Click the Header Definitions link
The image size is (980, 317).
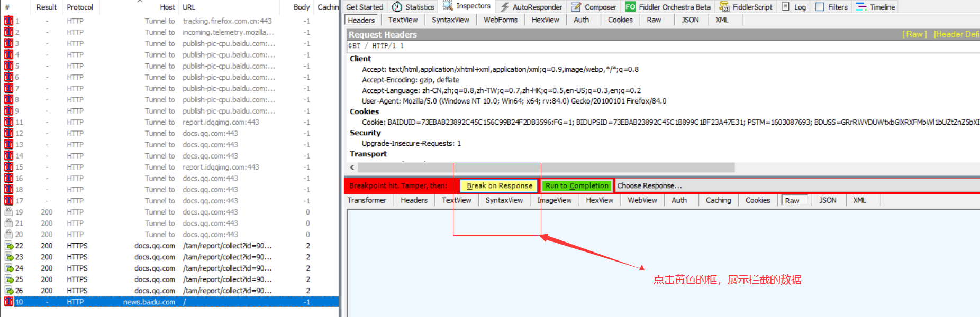pos(957,34)
